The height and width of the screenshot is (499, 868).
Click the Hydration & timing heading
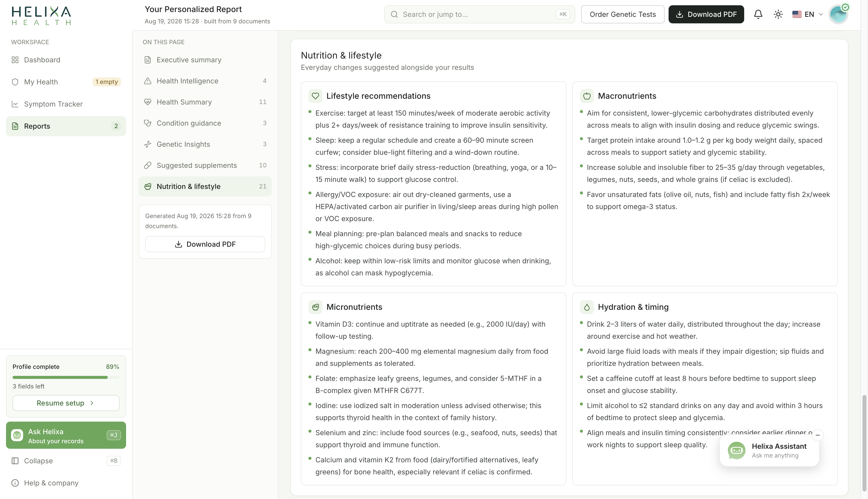633,307
